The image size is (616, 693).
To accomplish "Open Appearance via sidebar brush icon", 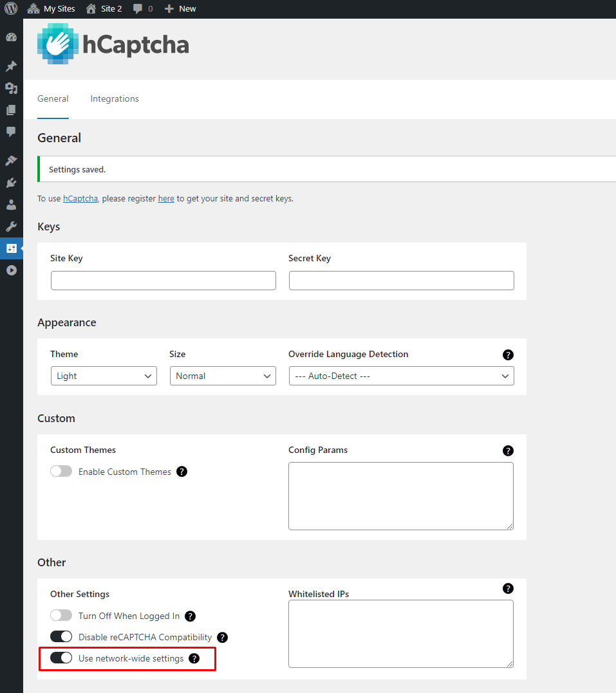I will tap(12, 160).
